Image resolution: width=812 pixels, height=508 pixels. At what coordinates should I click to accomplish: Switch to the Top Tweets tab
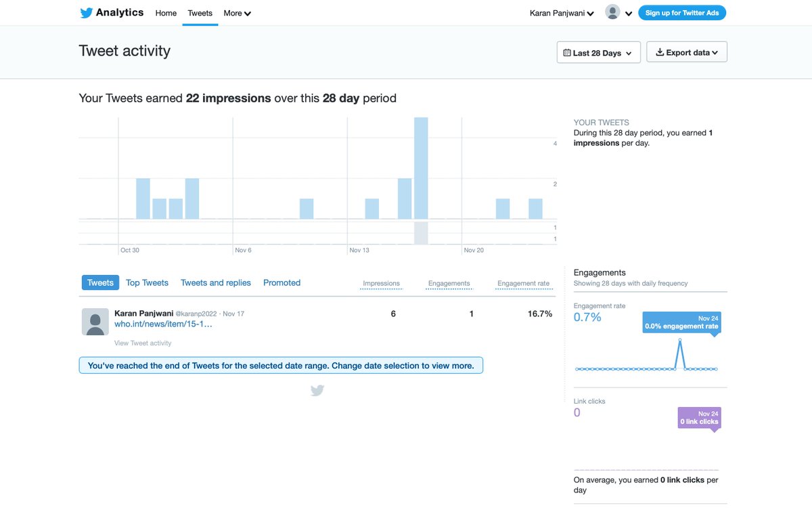tap(147, 282)
